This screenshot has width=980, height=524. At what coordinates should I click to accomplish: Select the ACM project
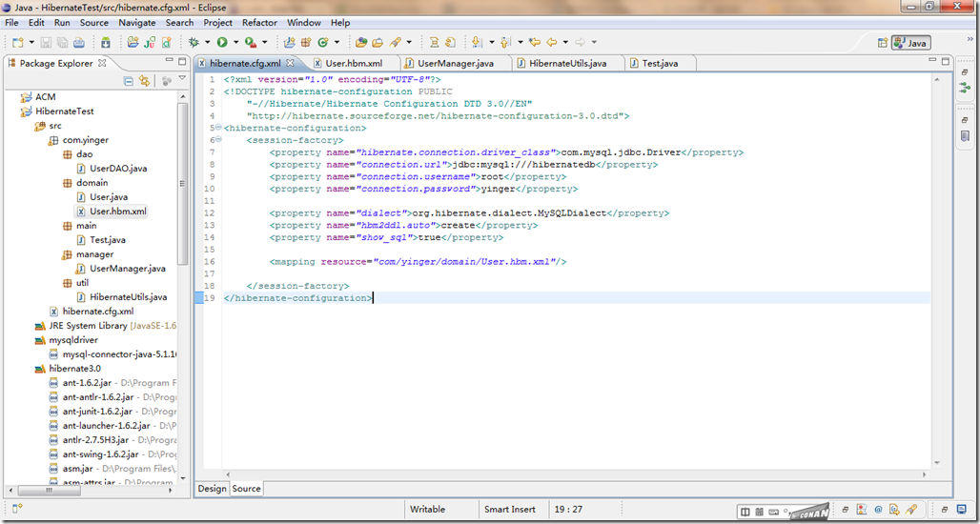46,97
